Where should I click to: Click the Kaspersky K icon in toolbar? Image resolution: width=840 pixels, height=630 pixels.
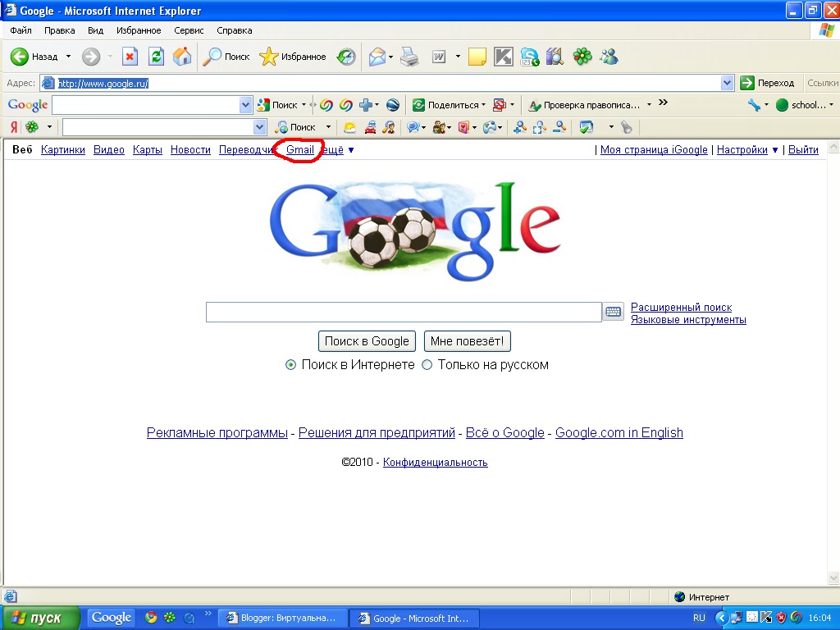click(503, 57)
